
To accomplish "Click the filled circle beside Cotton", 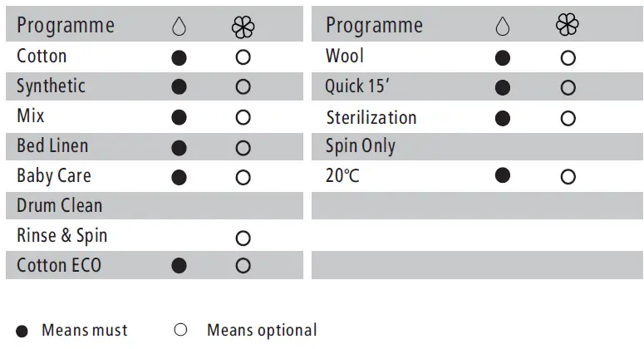I will click(179, 58).
